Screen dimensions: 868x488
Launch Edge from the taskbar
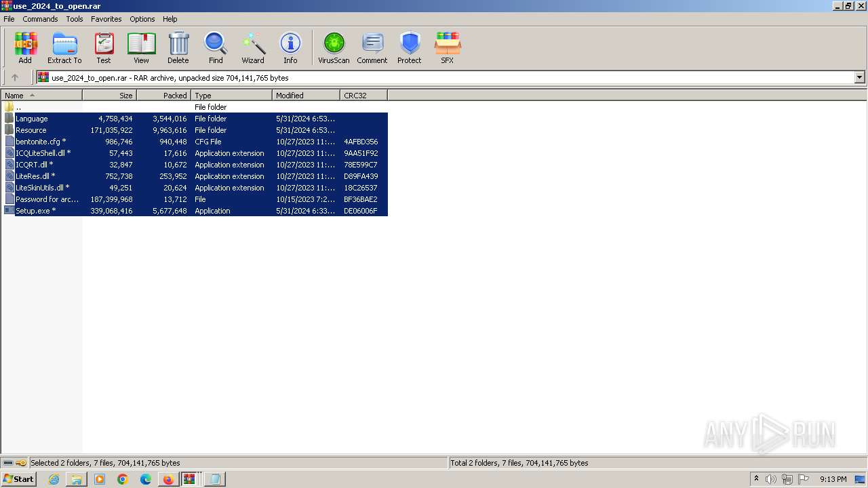coord(146,479)
